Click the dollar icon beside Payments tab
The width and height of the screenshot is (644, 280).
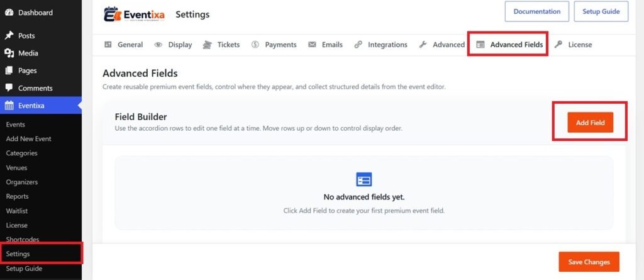tap(255, 45)
